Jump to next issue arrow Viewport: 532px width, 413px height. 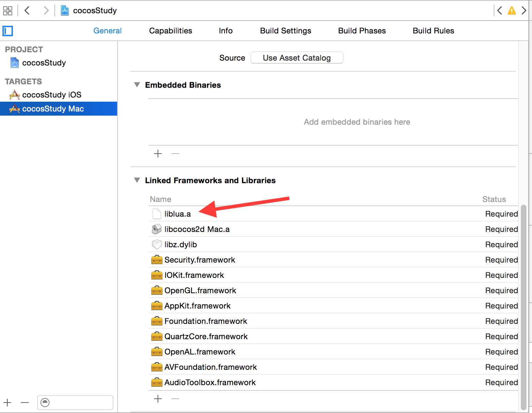[x=524, y=11]
